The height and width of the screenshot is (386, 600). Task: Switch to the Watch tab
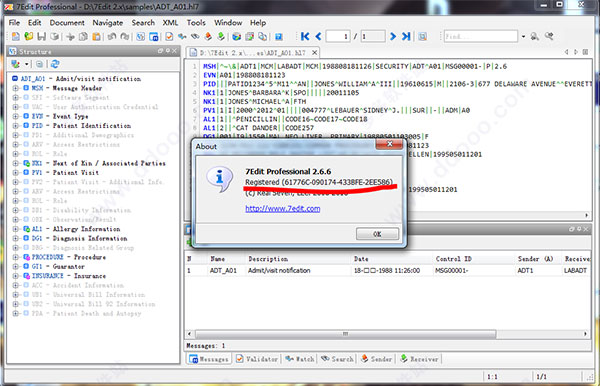pos(300,359)
